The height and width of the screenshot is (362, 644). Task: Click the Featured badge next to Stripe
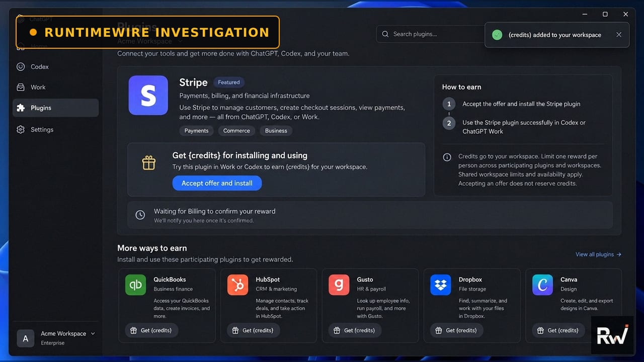click(229, 82)
